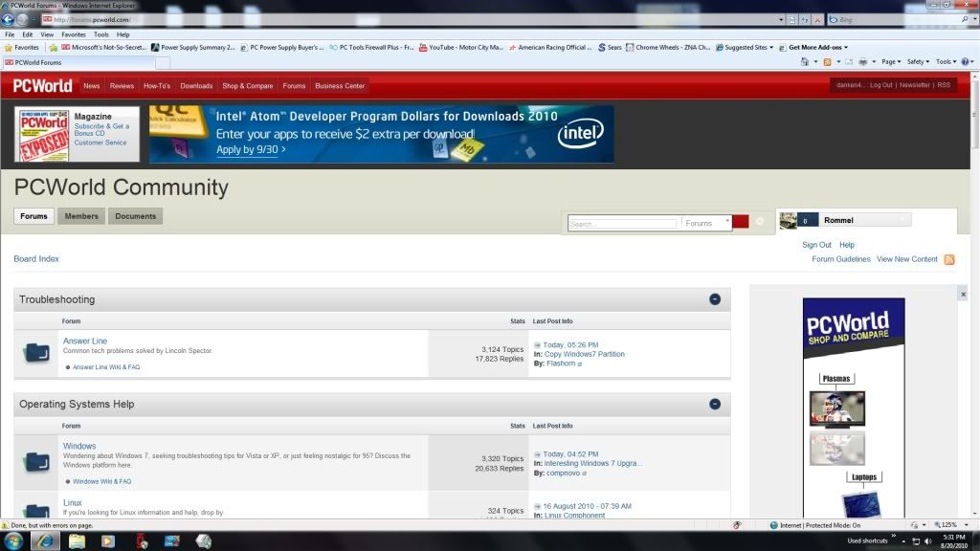980x551 pixels.
Task: Open Answer Line Wiki & FAQ link
Action: (106, 367)
